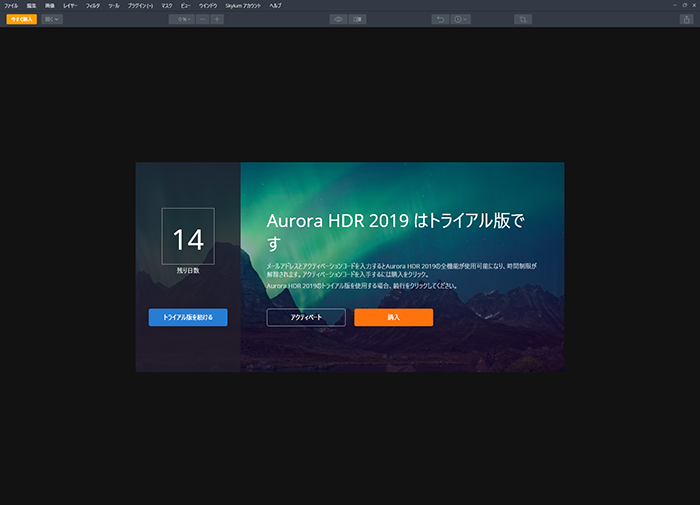This screenshot has height=505, width=700.
Task: Open the 画像 menu
Action: click(x=50, y=6)
